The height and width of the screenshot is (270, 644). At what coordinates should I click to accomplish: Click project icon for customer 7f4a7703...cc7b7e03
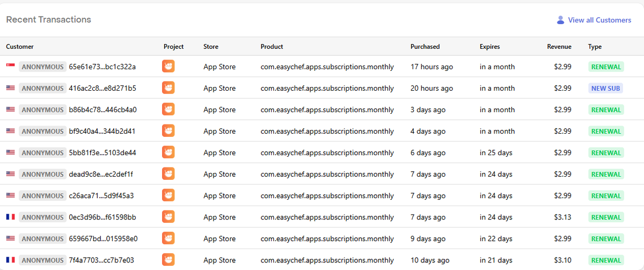168,260
